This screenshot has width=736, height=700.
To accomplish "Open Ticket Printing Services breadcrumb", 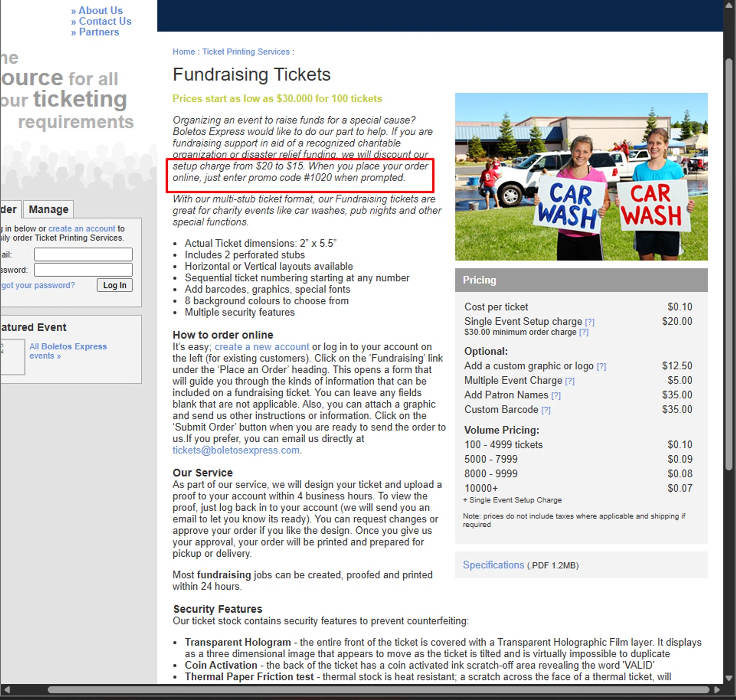I will coord(246,52).
